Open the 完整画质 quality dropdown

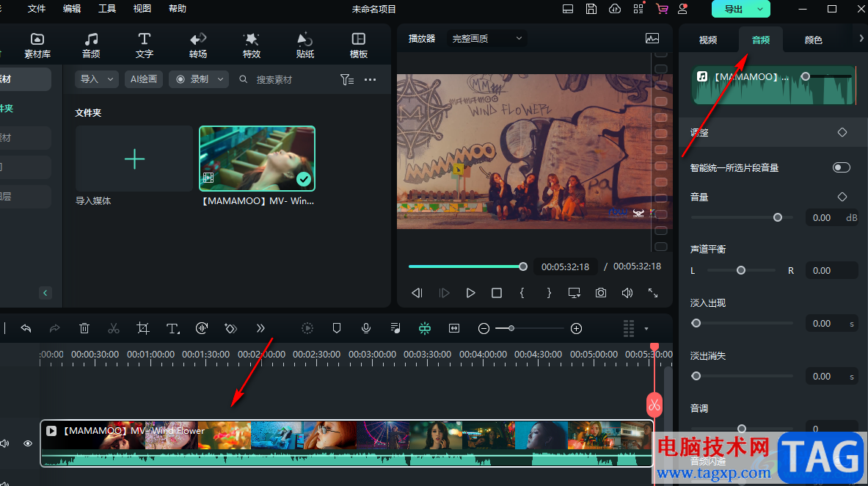click(x=486, y=39)
